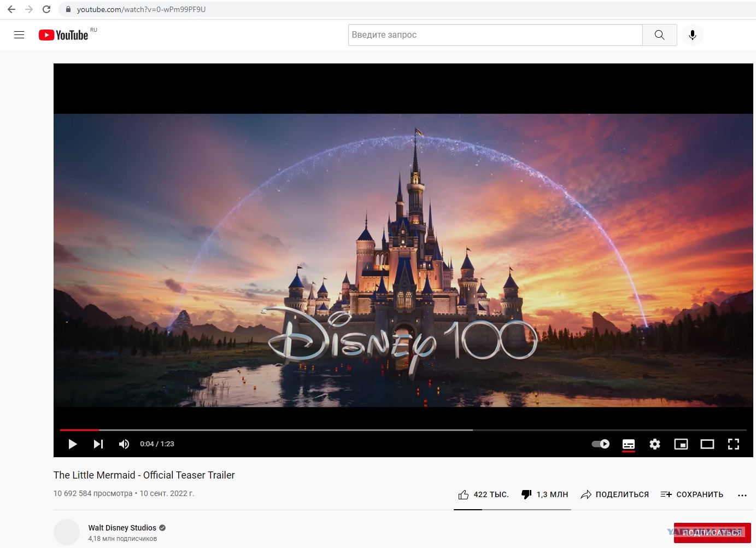
Task: Click the magnifier search button
Action: [x=660, y=35]
